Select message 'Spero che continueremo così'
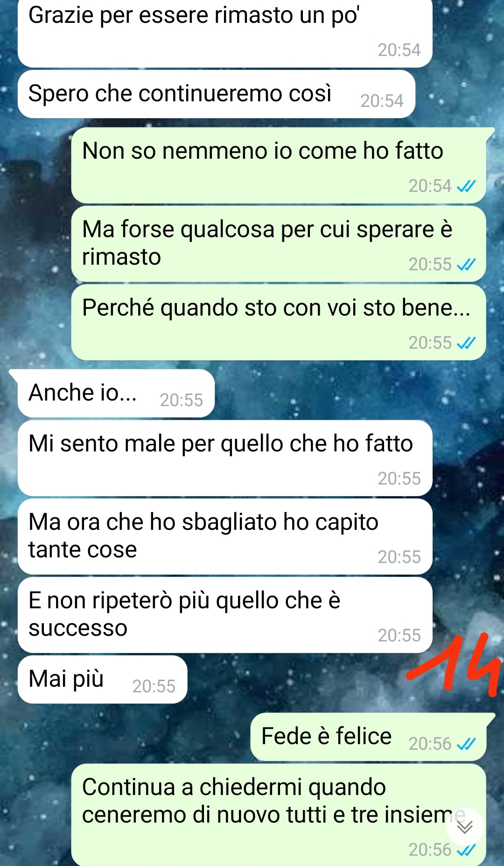The image size is (504, 866). coord(217,94)
